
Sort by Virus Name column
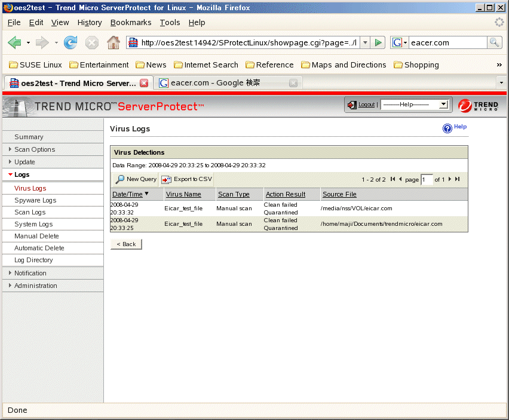coord(183,194)
